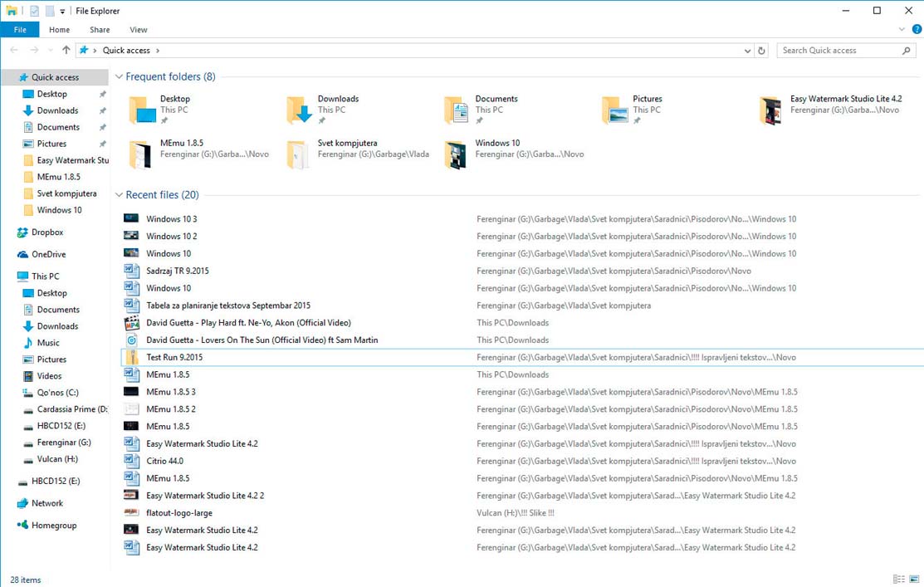
Task: Click the Back navigation arrow
Action: point(15,50)
